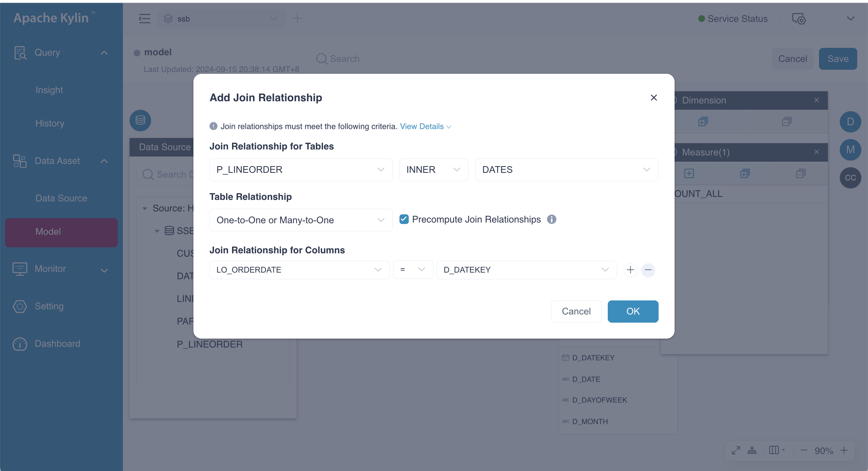
Task: Click the round database icon above Data Source
Action: pyautogui.click(x=140, y=120)
